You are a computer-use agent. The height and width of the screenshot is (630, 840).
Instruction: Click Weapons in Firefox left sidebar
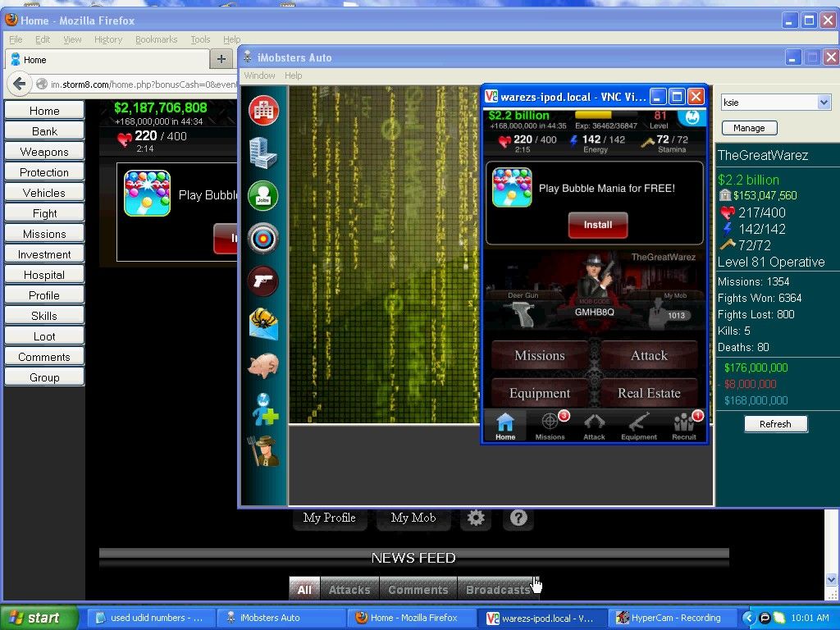point(44,152)
